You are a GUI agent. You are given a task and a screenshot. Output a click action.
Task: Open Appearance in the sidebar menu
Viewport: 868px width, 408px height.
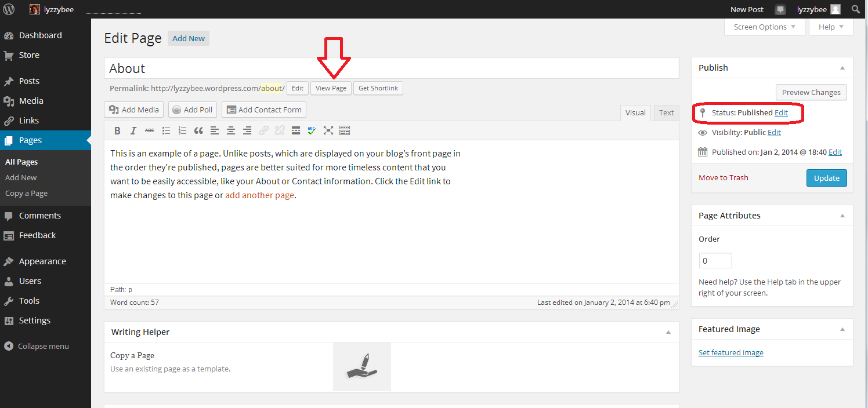(42, 261)
